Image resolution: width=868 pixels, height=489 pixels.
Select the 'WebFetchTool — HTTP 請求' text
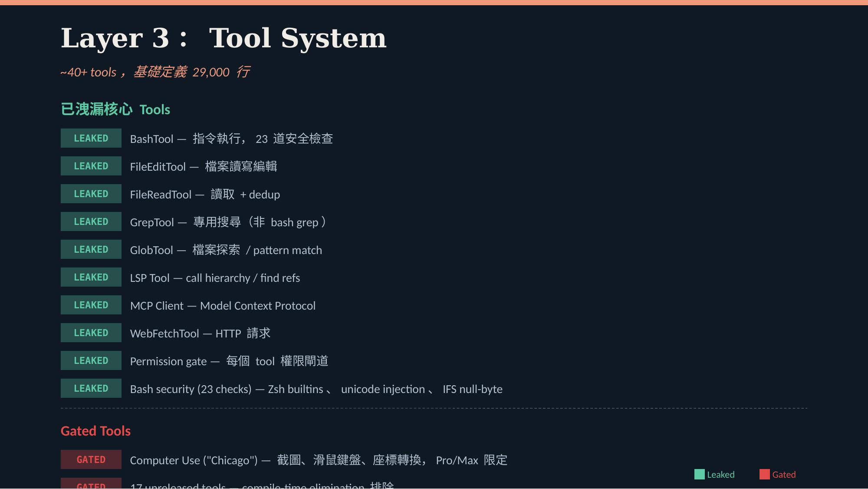click(200, 334)
